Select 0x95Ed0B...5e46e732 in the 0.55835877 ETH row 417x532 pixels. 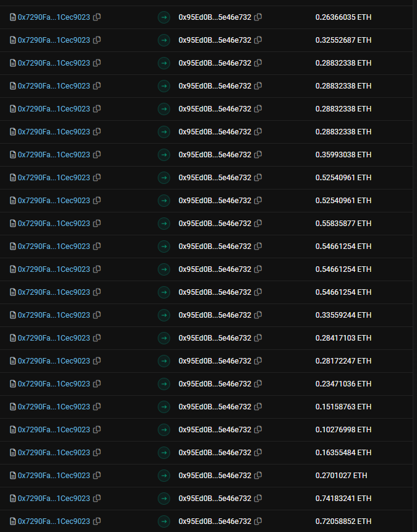tap(215, 223)
